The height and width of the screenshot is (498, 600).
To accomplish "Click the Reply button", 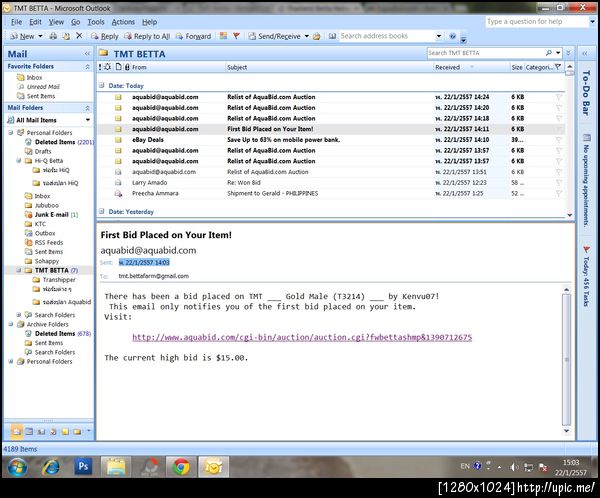I will [105, 36].
